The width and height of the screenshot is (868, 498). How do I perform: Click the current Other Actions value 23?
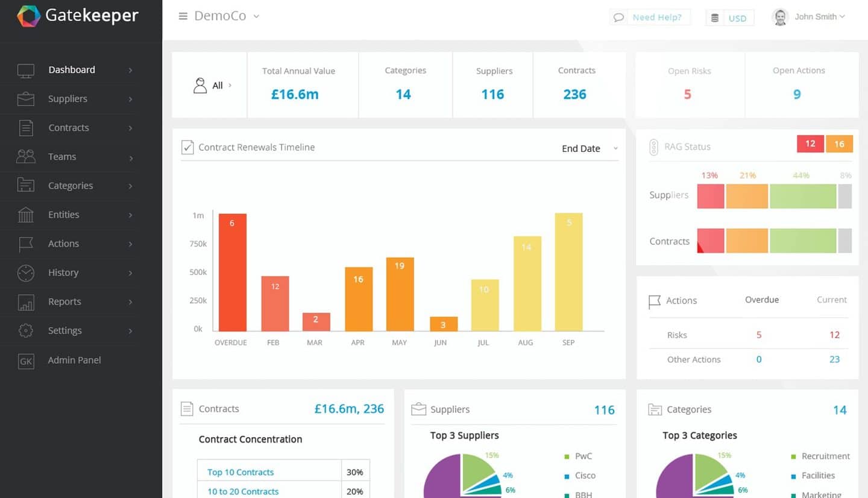coord(834,359)
